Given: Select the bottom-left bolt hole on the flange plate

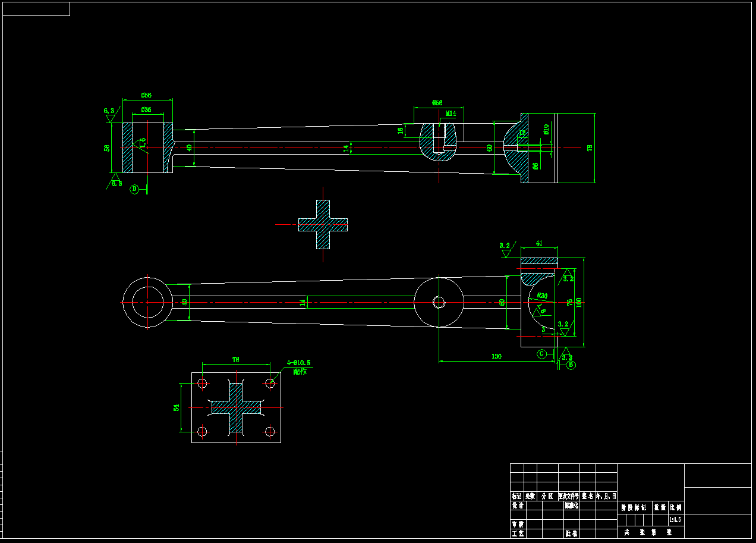Looking at the screenshot, I should click(x=202, y=431).
